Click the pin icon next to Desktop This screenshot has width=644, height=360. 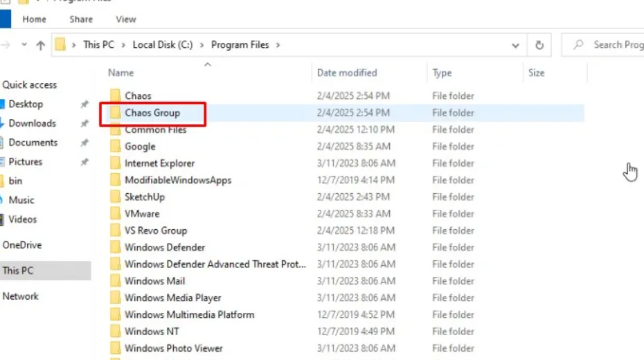coord(84,105)
